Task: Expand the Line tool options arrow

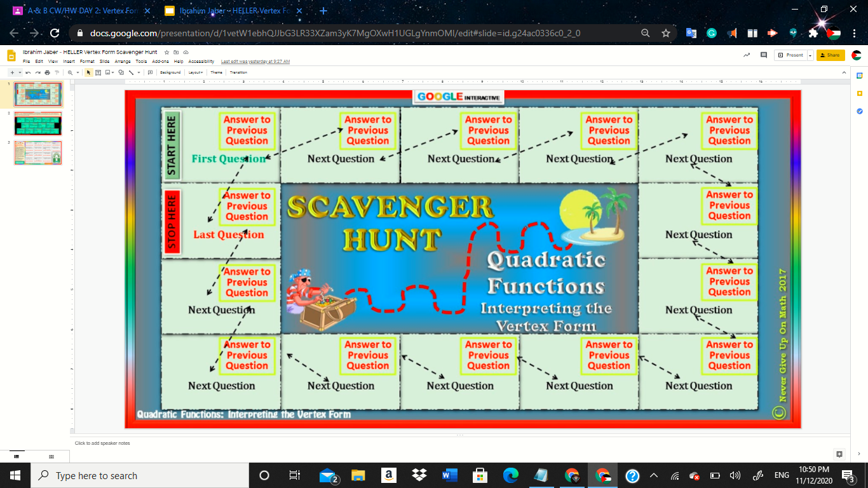Action: click(139, 72)
